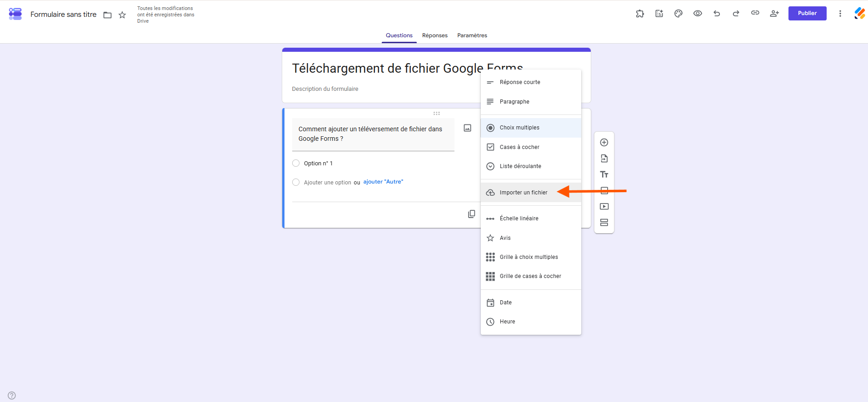This screenshot has width=868, height=402.
Task: Add title and description Tt icon
Action: pyautogui.click(x=604, y=174)
